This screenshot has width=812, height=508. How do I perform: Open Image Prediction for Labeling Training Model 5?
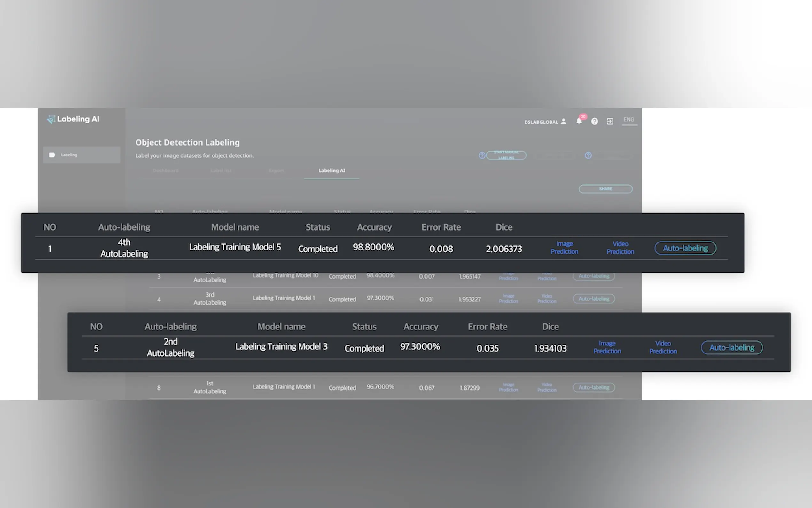point(564,248)
